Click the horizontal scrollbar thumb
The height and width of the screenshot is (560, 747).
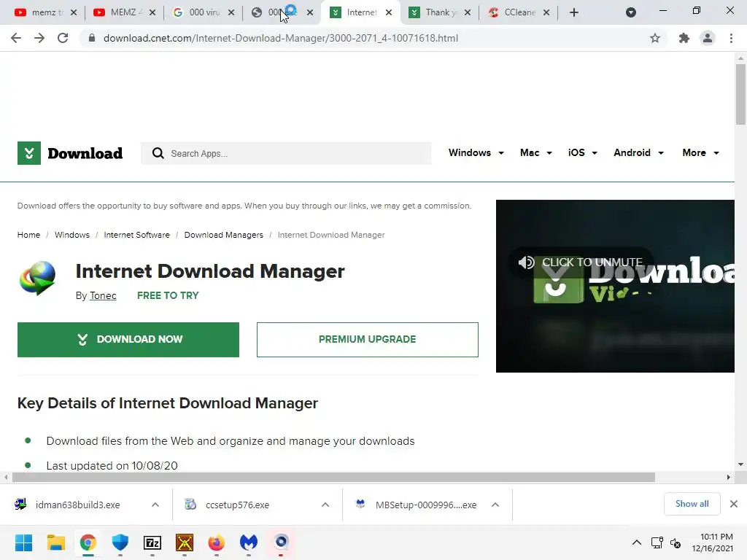tap(333, 477)
